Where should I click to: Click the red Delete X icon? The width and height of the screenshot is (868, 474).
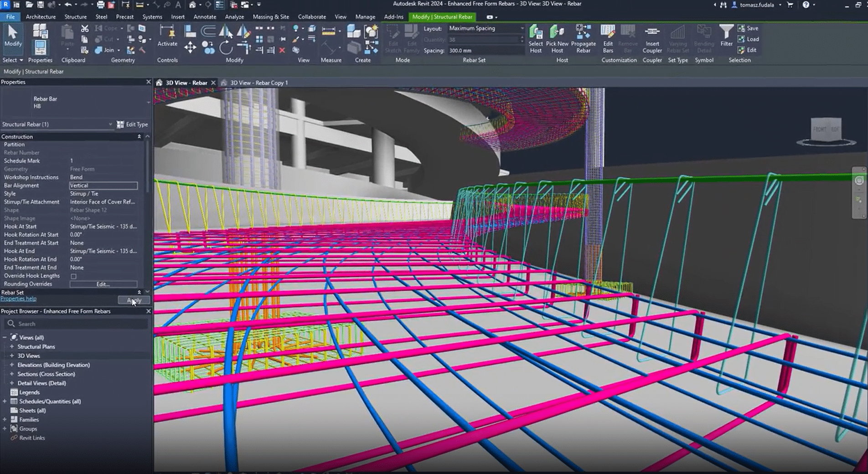pos(282,50)
